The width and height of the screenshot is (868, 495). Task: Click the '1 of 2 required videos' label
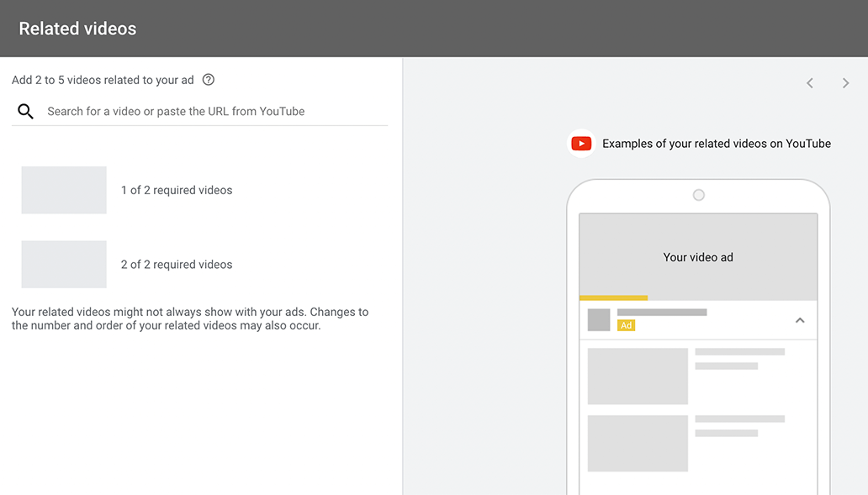pyautogui.click(x=177, y=190)
